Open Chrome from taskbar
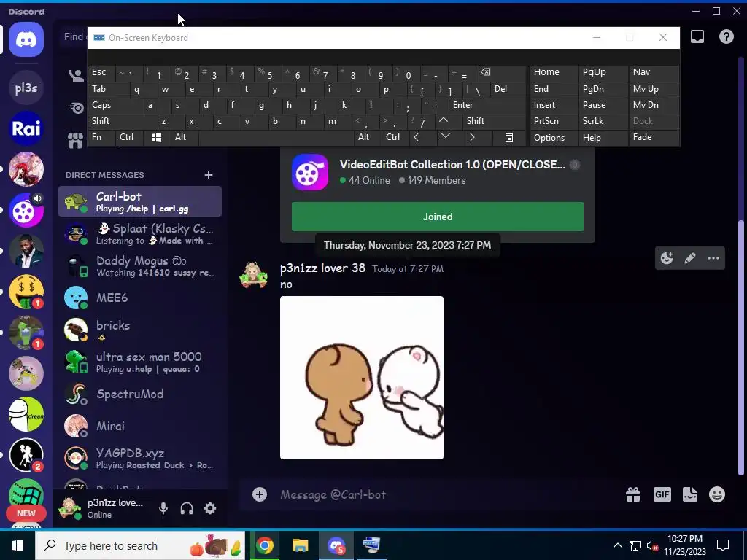The image size is (747, 560). coord(265,545)
